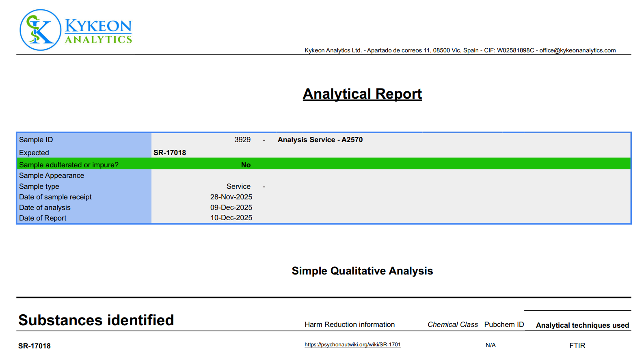Click the Kykeon circular K logo
This screenshot has height=361, width=644.
tap(40, 30)
